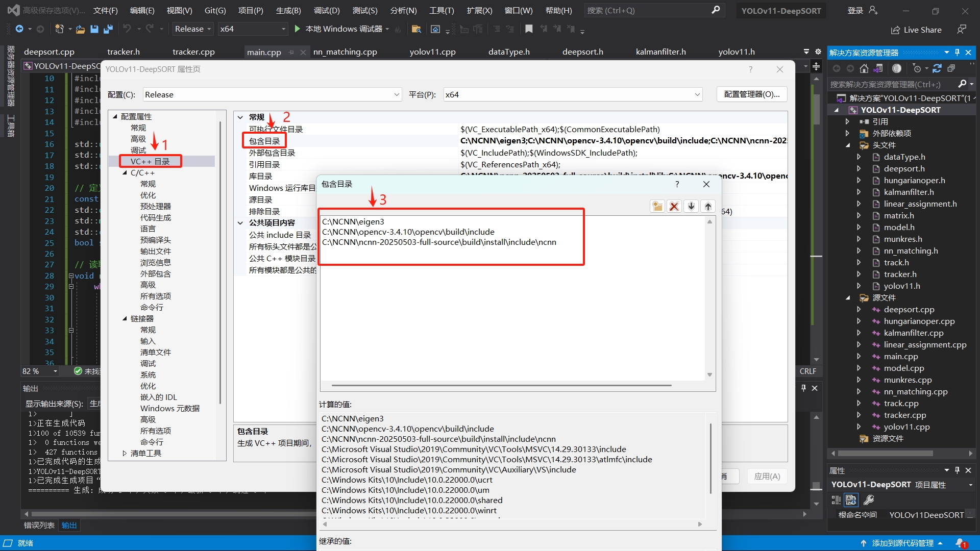This screenshot has width=980, height=551.
Task: Click the Home icon in Solution Explorer toolbar
Action: click(x=864, y=68)
